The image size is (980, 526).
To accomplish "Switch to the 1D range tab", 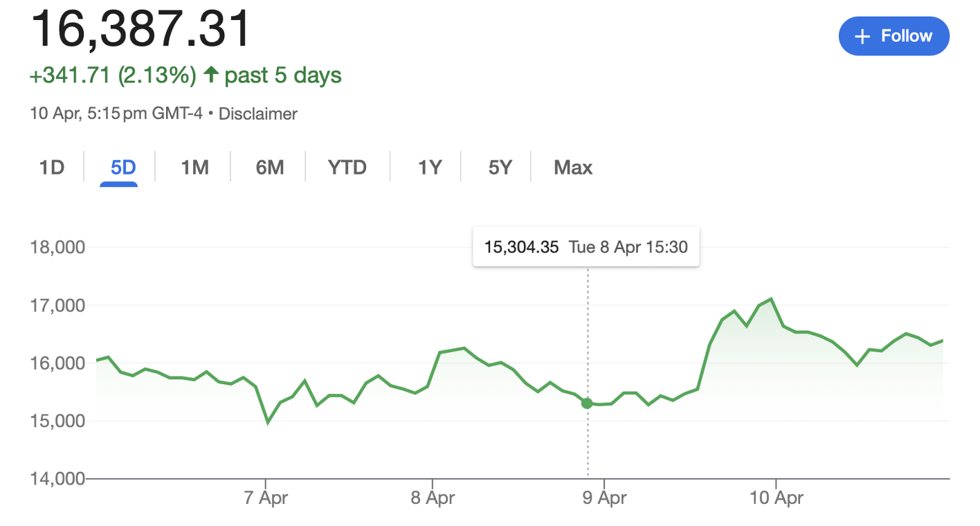I will coord(52,167).
